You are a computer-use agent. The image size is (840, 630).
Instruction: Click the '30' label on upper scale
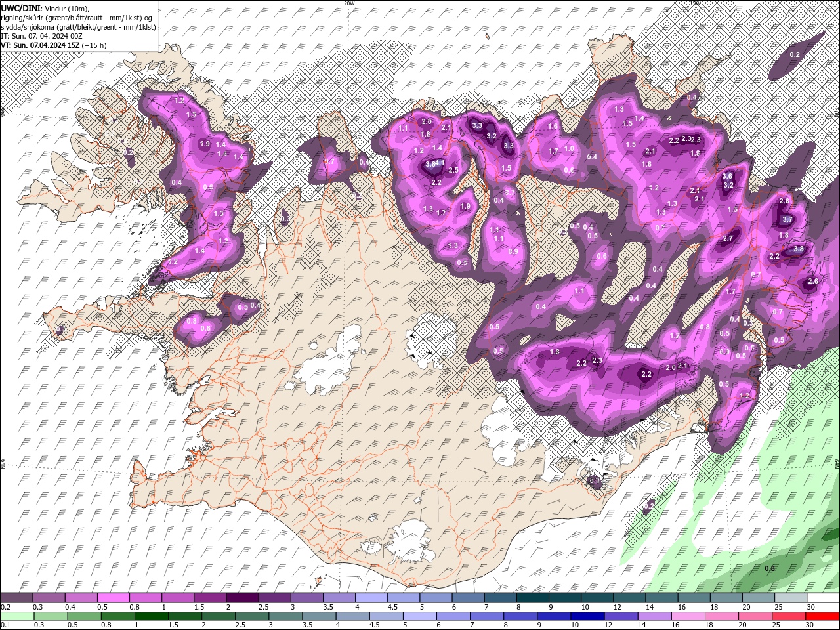811,607
